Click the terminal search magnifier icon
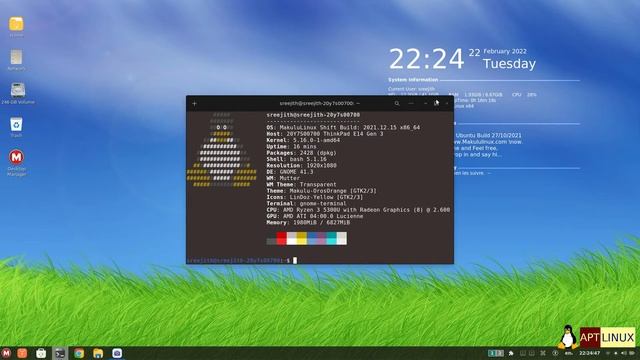The image size is (640, 360). point(397,104)
